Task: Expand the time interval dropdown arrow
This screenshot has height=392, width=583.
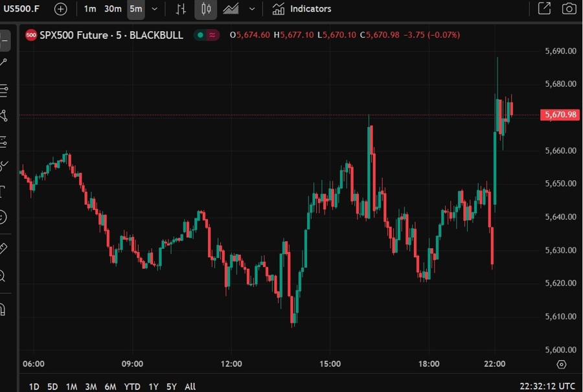Action: [x=154, y=9]
